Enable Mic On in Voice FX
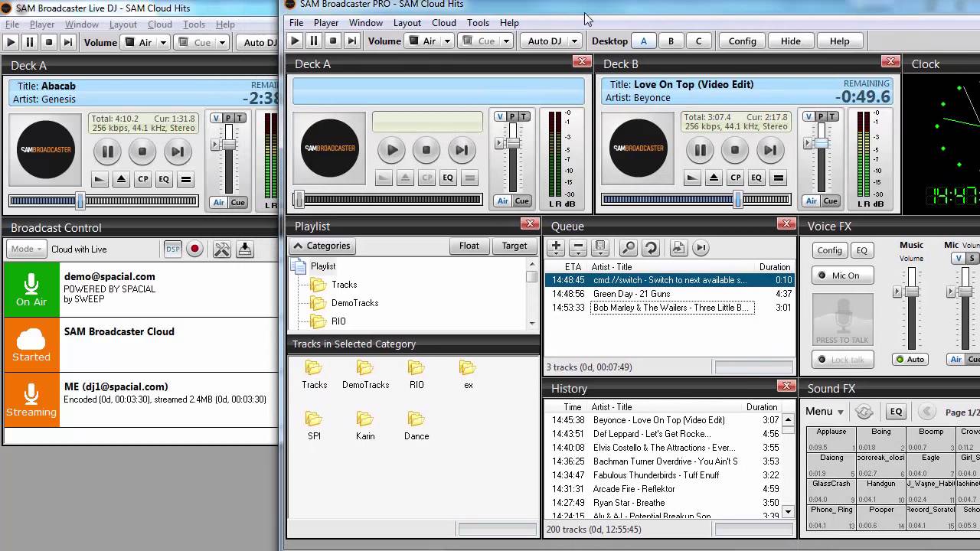This screenshot has width=980, height=551. 842,275
